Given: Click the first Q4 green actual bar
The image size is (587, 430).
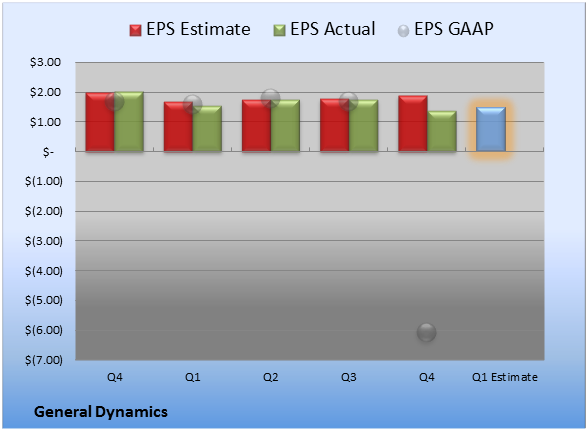Looking at the screenshot, I should pyautogui.click(x=129, y=121).
